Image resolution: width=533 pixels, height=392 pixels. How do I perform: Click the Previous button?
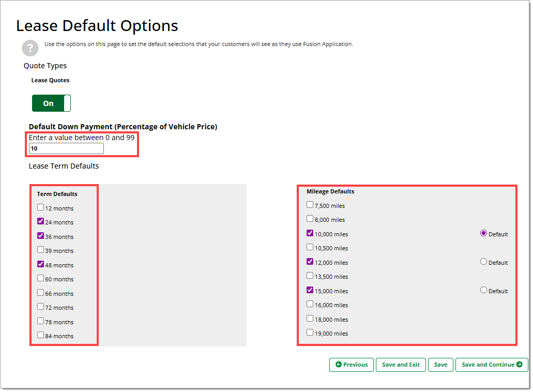[352, 365]
